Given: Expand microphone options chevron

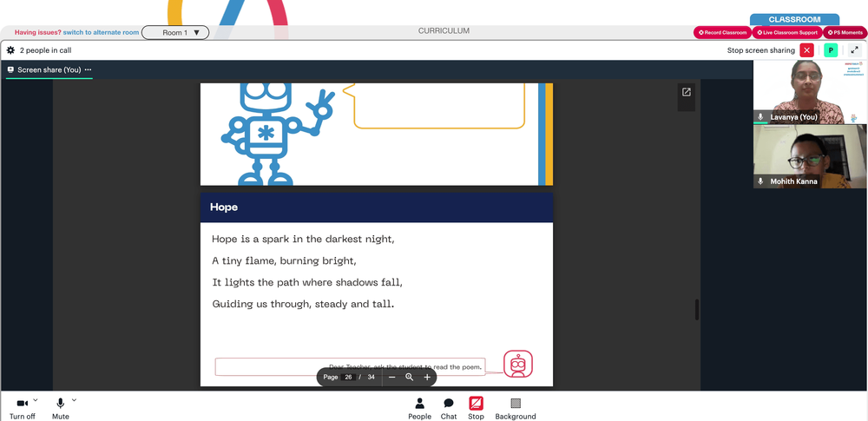Looking at the screenshot, I should tap(74, 399).
